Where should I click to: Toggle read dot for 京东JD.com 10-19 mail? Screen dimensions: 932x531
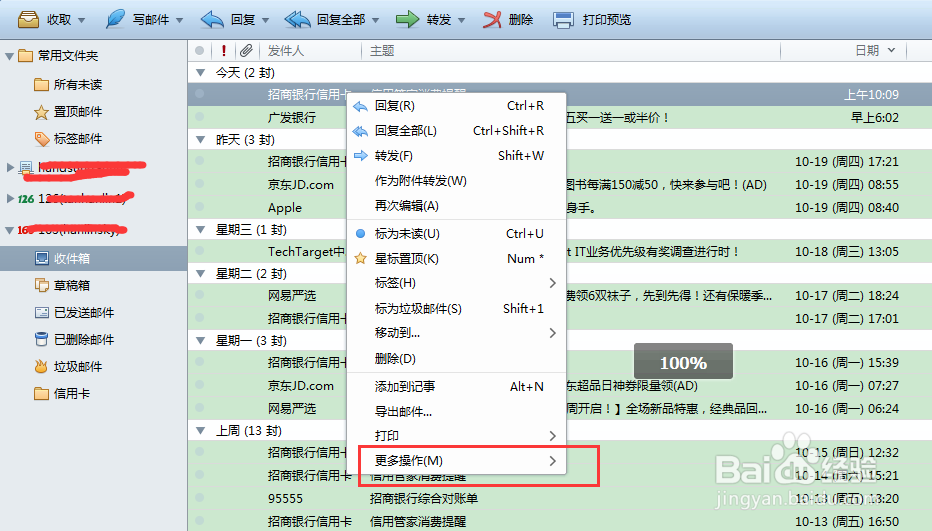200,184
